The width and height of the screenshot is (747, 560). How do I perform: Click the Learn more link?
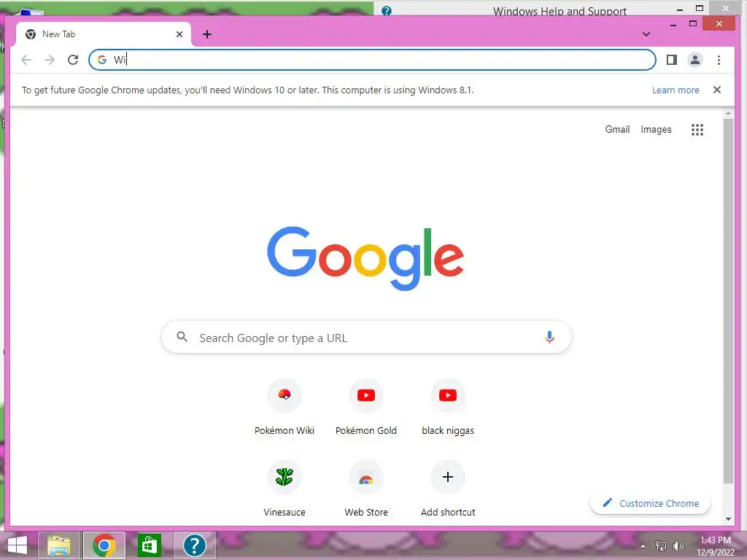676,90
